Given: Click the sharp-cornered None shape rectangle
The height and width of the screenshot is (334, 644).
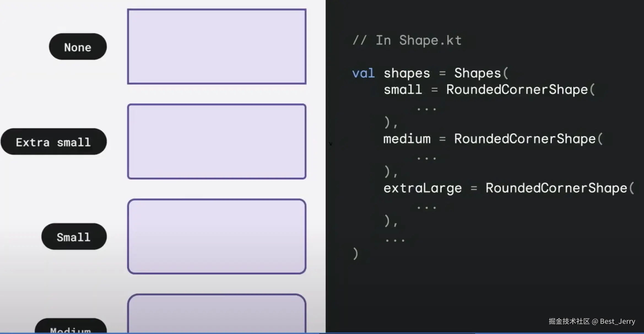Looking at the screenshot, I should (217, 47).
